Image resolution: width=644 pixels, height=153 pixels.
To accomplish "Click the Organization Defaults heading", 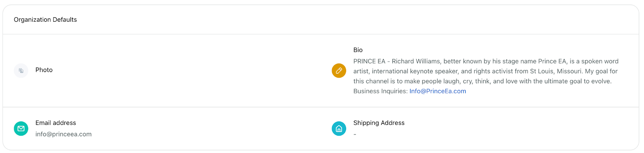I will 45,20.
